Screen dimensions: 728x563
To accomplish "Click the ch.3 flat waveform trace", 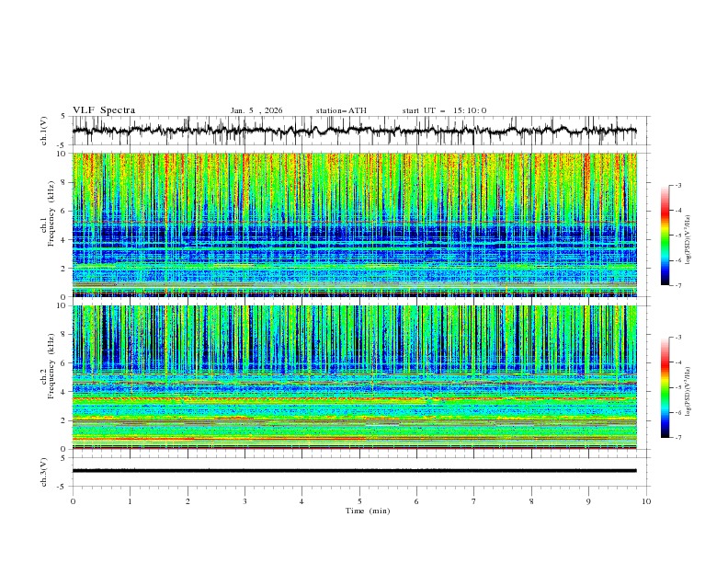I will 354,471.
